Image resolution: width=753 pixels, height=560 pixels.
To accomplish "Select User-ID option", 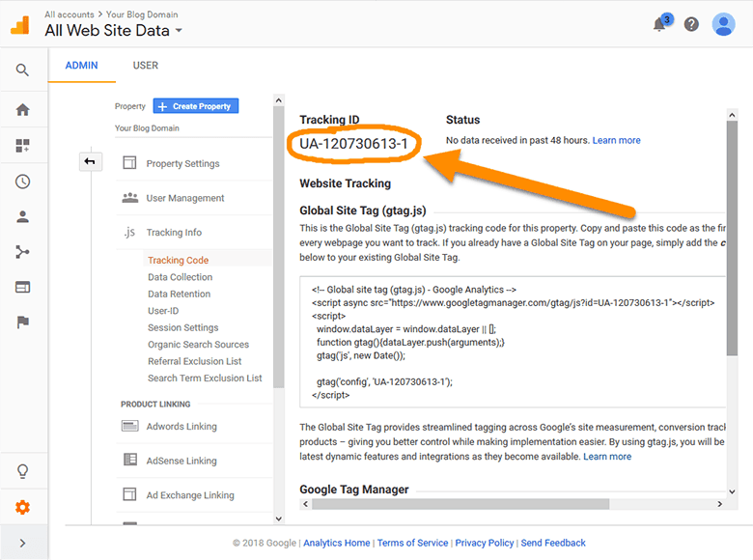I will tap(163, 311).
